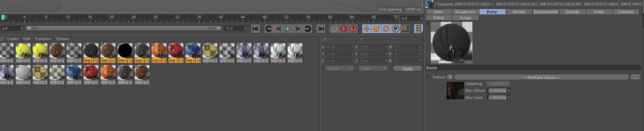Open the Assign tab

tap(465, 18)
